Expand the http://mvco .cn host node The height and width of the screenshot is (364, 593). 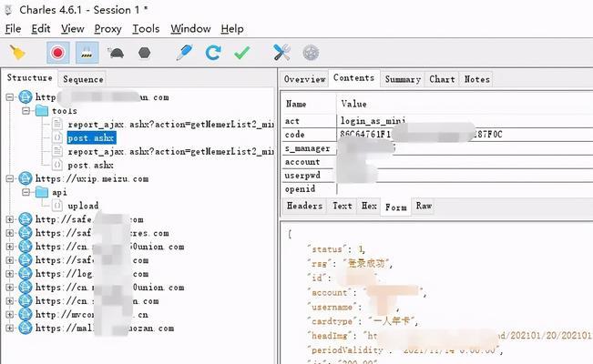point(9,315)
